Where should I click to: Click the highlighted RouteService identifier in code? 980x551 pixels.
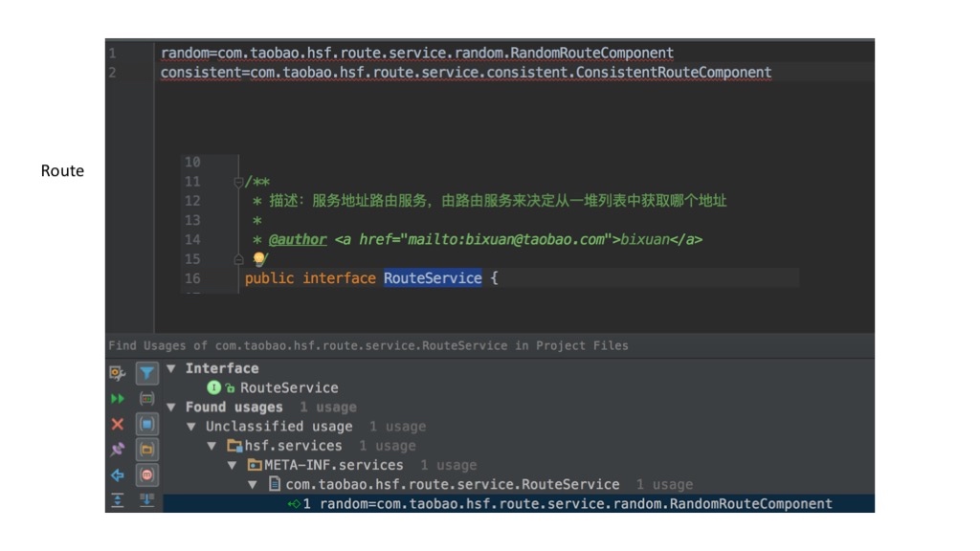tap(433, 278)
